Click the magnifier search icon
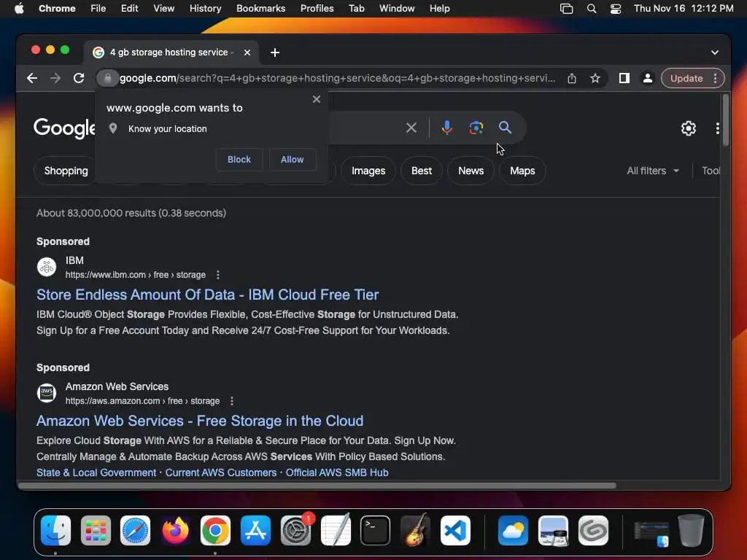 (x=505, y=127)
